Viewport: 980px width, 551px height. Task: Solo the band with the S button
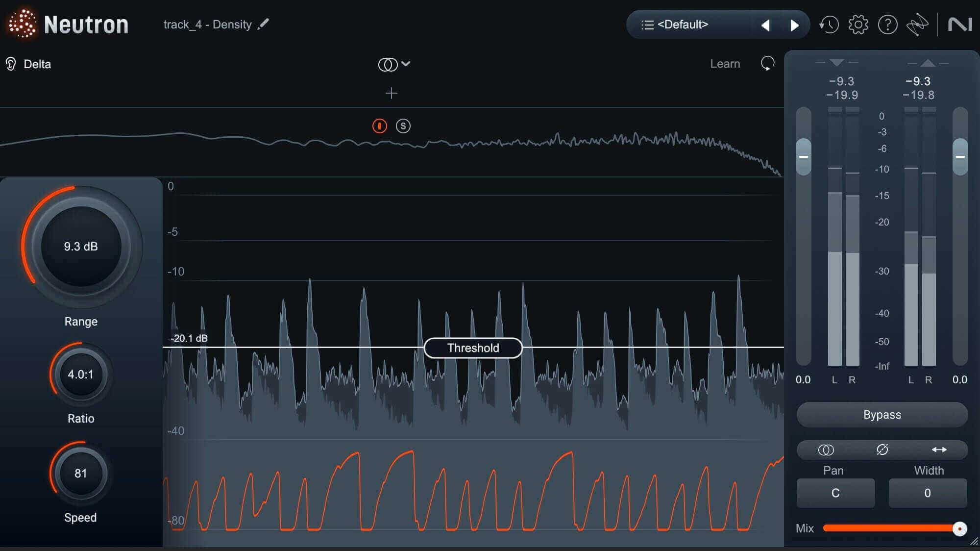[x=403, y=126]
